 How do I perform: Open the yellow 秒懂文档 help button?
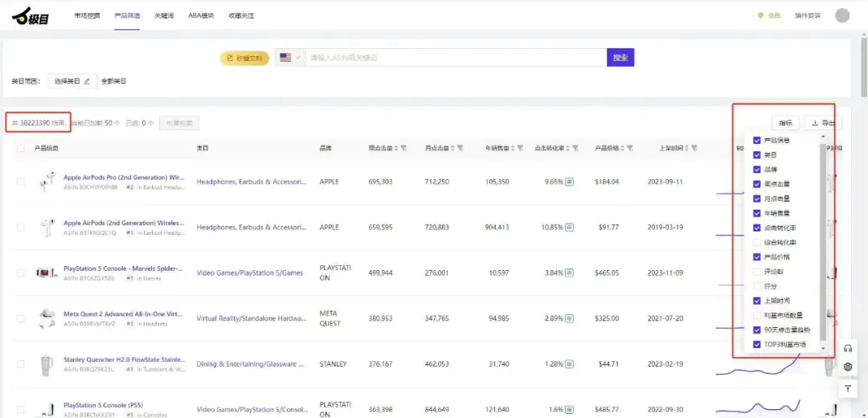click(x=244, y=58)
